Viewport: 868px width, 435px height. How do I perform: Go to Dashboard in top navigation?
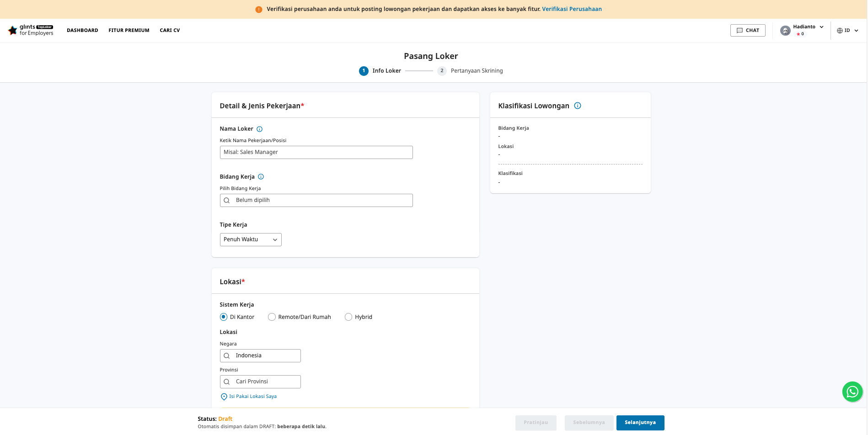click(x=82, y=31)
